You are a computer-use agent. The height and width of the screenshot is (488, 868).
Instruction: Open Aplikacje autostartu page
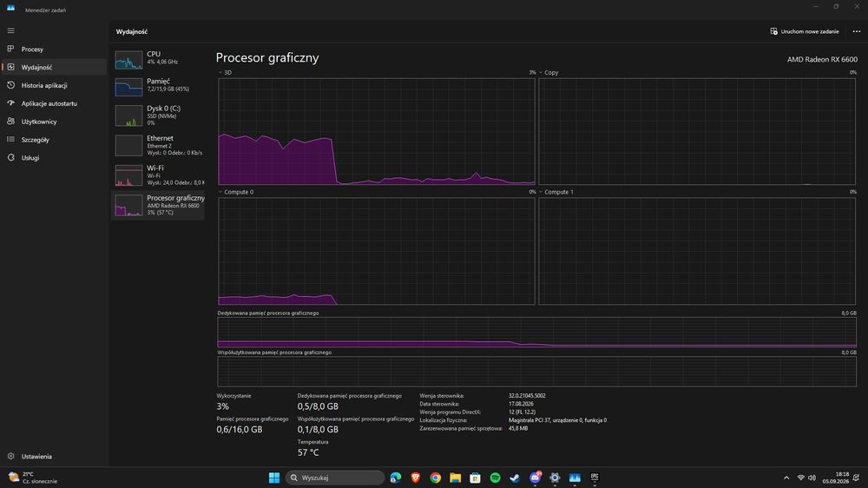click(53, 103)
